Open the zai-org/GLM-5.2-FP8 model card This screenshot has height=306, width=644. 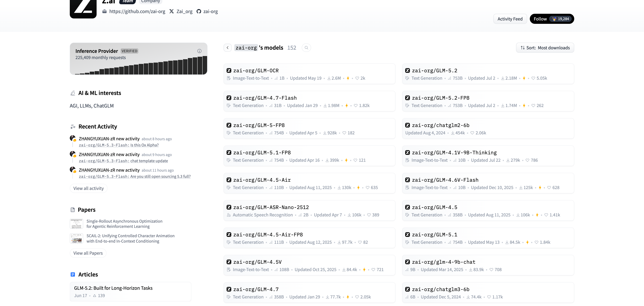[x=488, y=101]
